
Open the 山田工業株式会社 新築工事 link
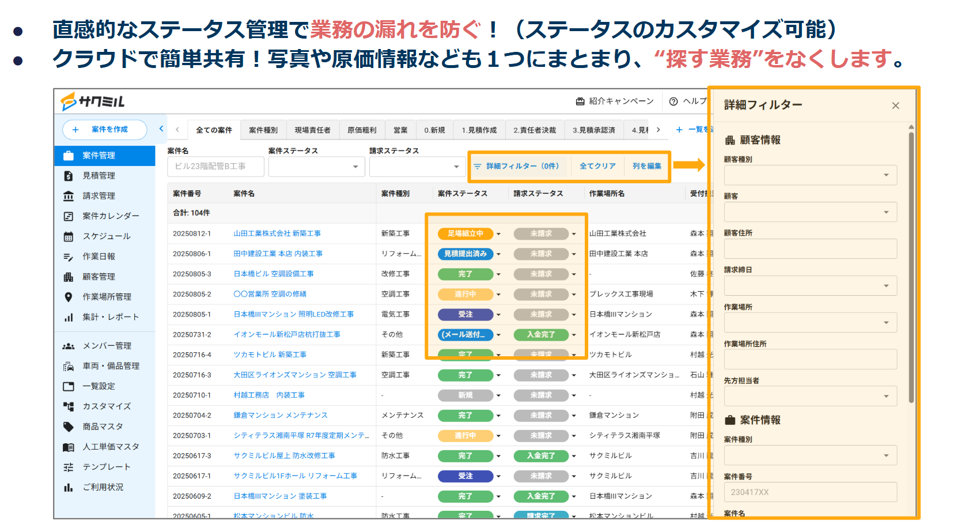(x=277, y=233)
